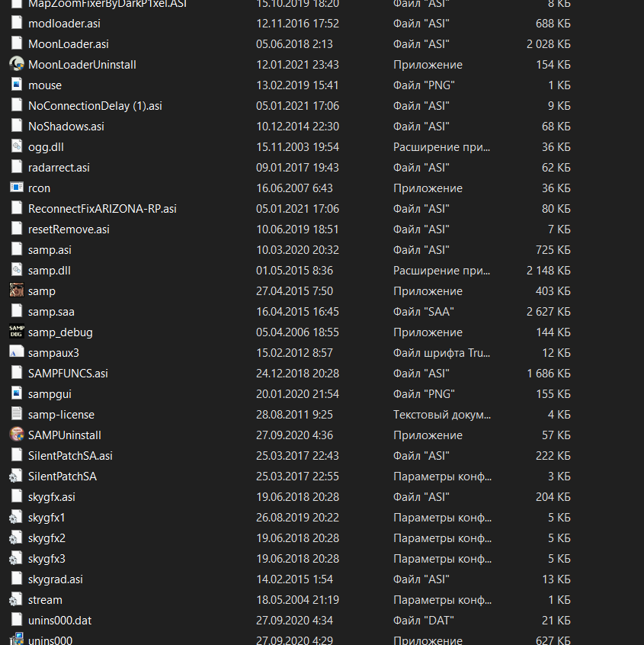This screenshot has width=644, height=645.
Task: Select the file name skygrad.asi
Action: (56, 579)
